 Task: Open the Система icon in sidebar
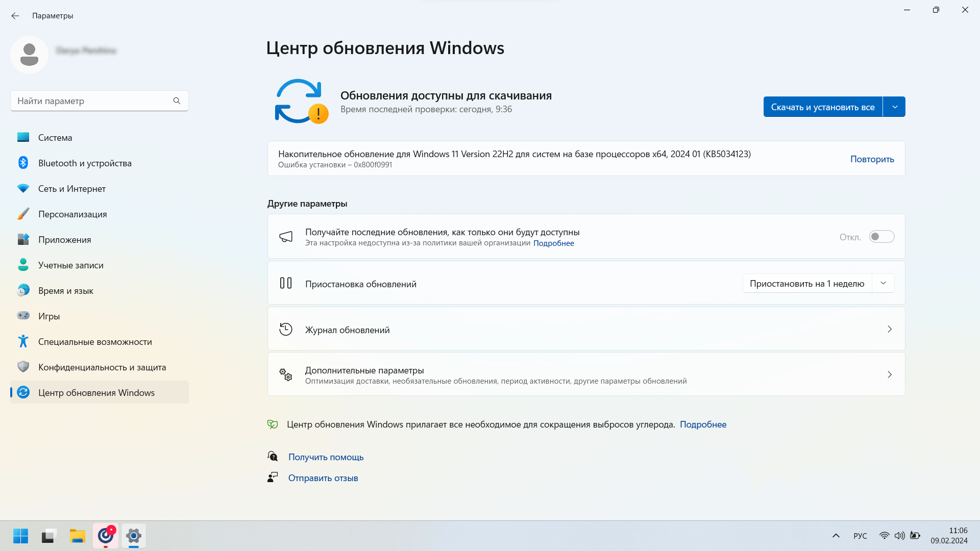23,137
